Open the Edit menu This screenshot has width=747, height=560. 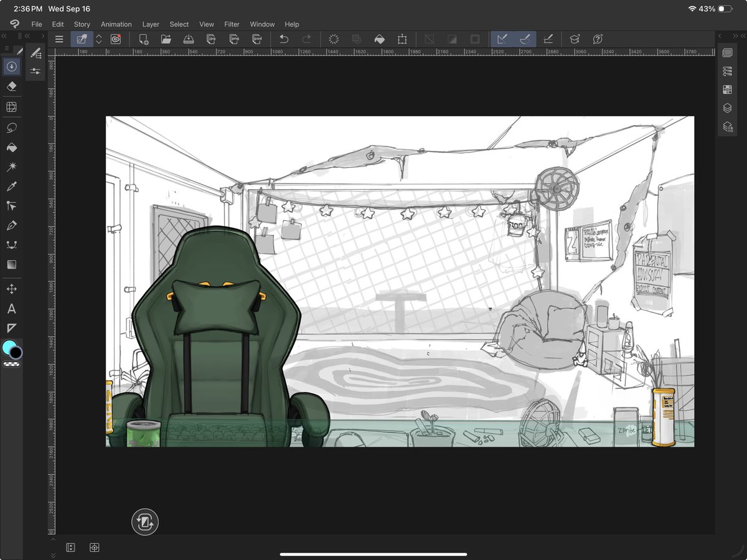click(x=58, y=24)
